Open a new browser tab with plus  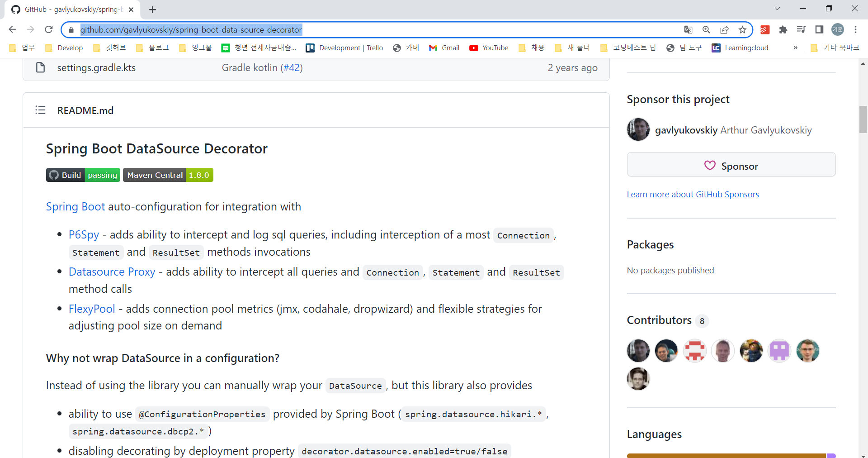click(x=153, y=10)
